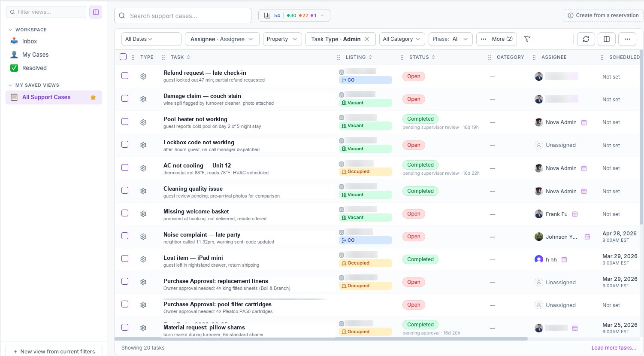Open Purchase Approval: replacement linens task
The width and height of the screenshot is (644, 356).
216,281
